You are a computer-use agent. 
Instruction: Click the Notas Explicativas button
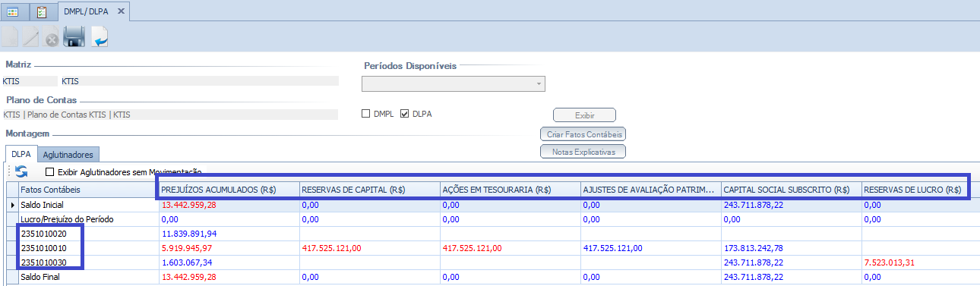pos(584,151)
